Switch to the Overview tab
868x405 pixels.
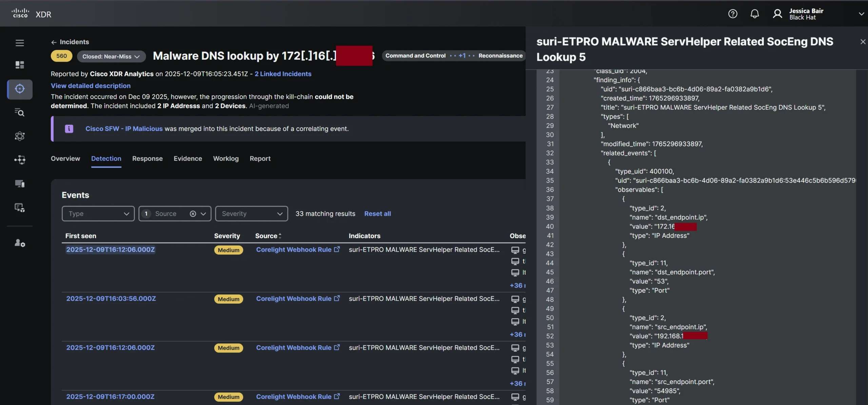coord(65,158)
